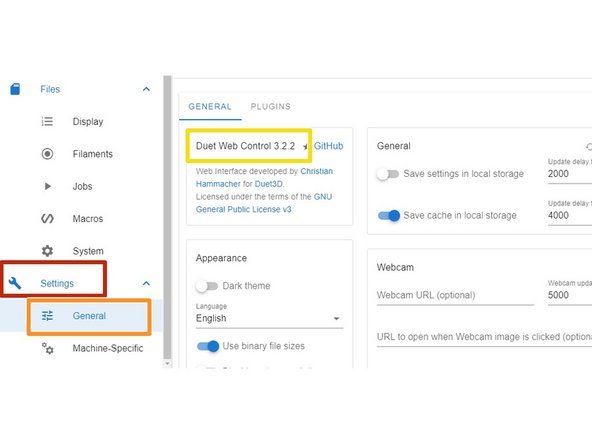The width and height of the screenshot is (592, 444).
Task: Click the Macros code icon
Action: (x=47, y=219)
